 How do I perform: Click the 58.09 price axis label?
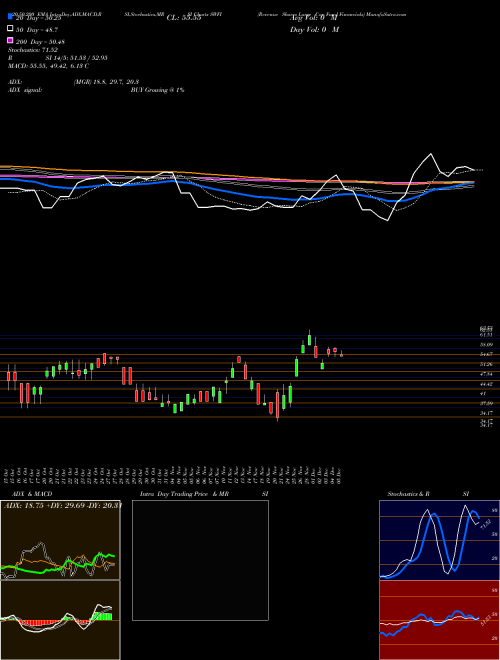(x=487, y=344)
